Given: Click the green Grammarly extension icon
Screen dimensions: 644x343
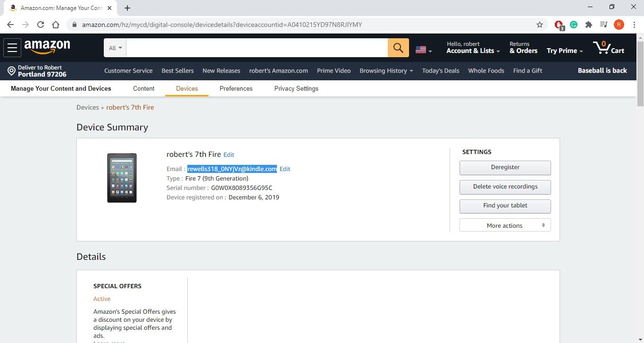Looking at the screenshot, I should pyautogui.click(x=574, y=25).
